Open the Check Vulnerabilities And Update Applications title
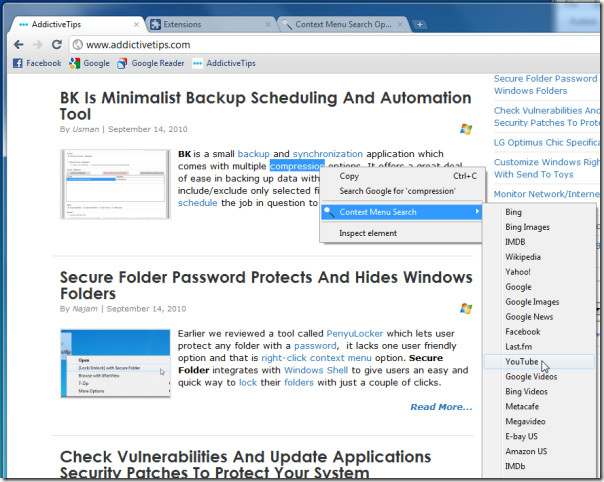The height and width of the screenshot is (482, 604). click(x=245, y=464)
